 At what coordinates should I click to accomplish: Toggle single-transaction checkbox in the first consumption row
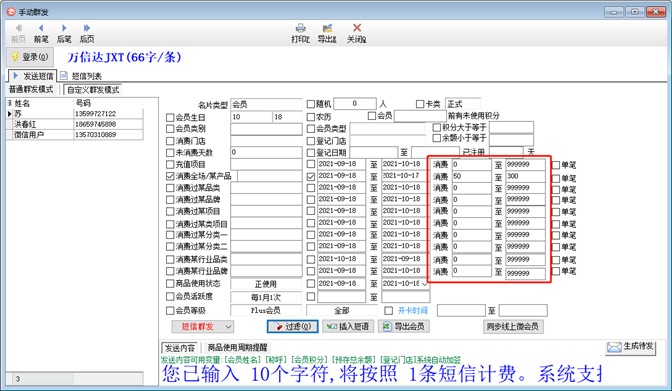556,165
